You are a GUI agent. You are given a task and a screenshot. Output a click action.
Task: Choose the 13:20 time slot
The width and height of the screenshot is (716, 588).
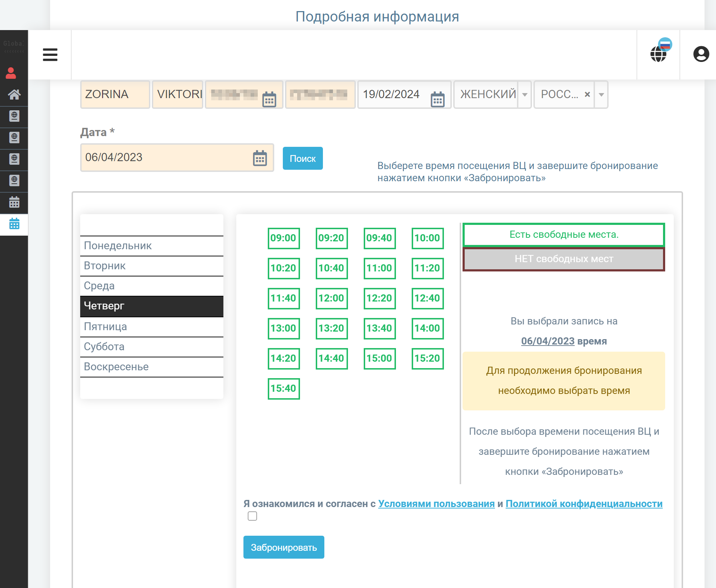point(332,328)
